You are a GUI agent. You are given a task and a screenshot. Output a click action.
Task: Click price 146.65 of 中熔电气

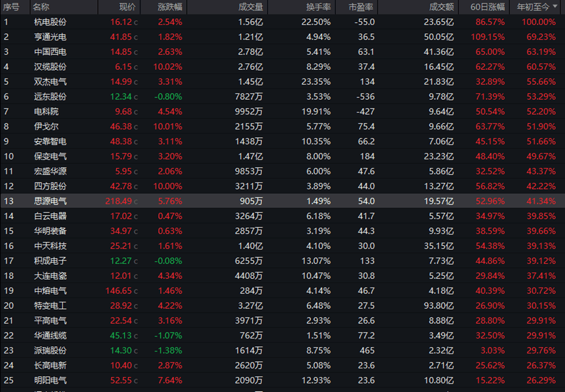tap(118, 291)
